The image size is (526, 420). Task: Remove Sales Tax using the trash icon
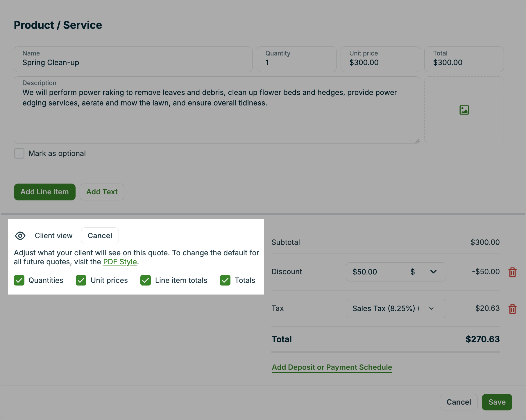(512, 309)
